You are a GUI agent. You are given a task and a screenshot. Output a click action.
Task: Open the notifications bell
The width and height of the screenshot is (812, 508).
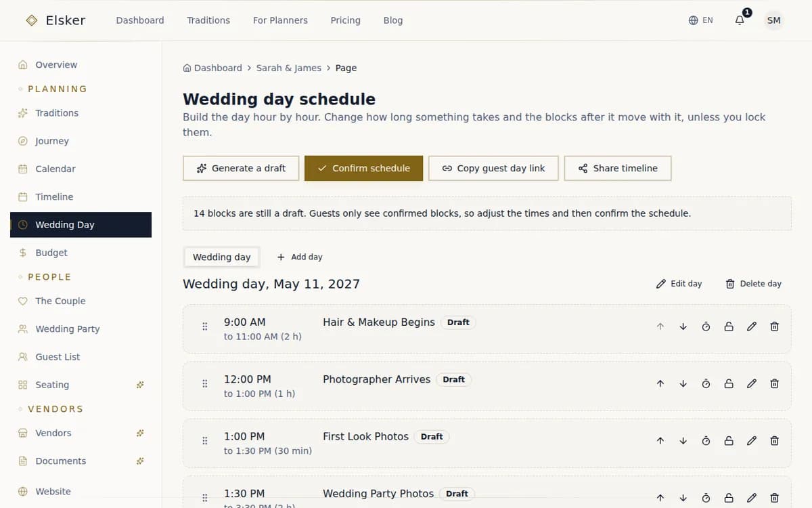[x=740, y=20]
